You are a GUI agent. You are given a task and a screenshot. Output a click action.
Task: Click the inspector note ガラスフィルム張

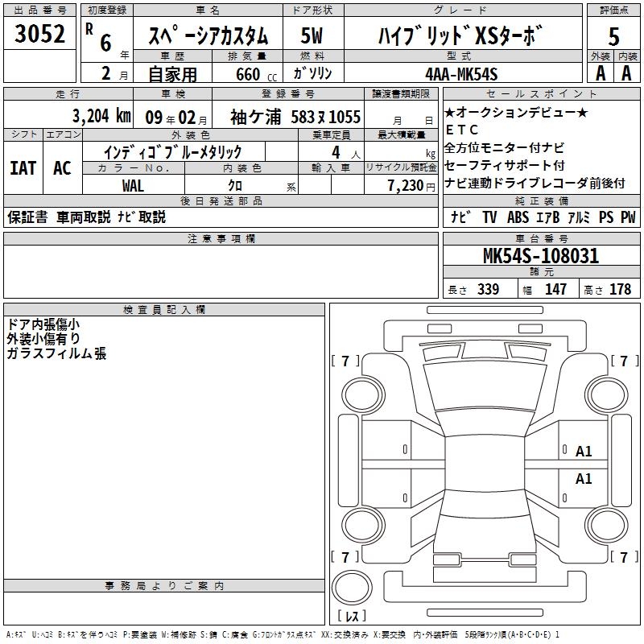[56, 353]
